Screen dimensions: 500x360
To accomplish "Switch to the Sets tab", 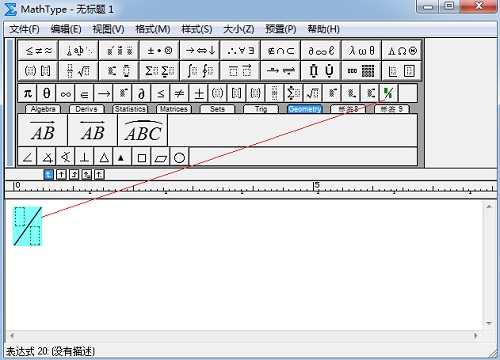I will pyautogui.click(x=217, y=109).
